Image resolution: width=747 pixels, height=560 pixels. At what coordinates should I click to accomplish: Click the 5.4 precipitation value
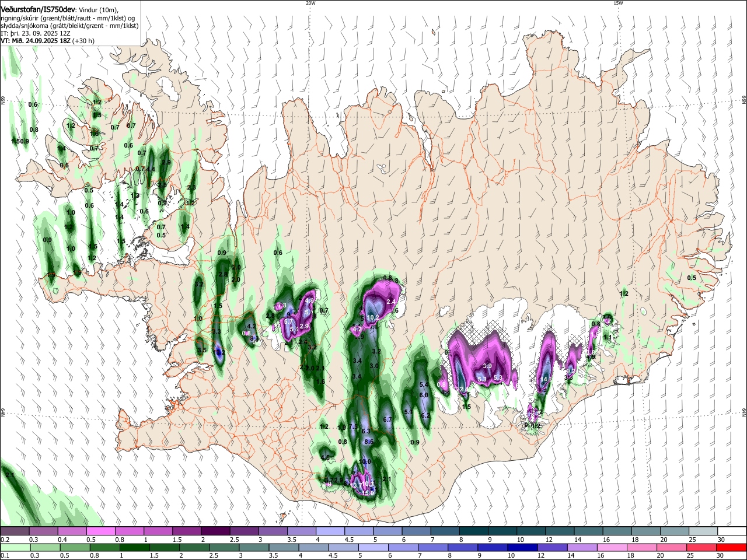[424, 385]
